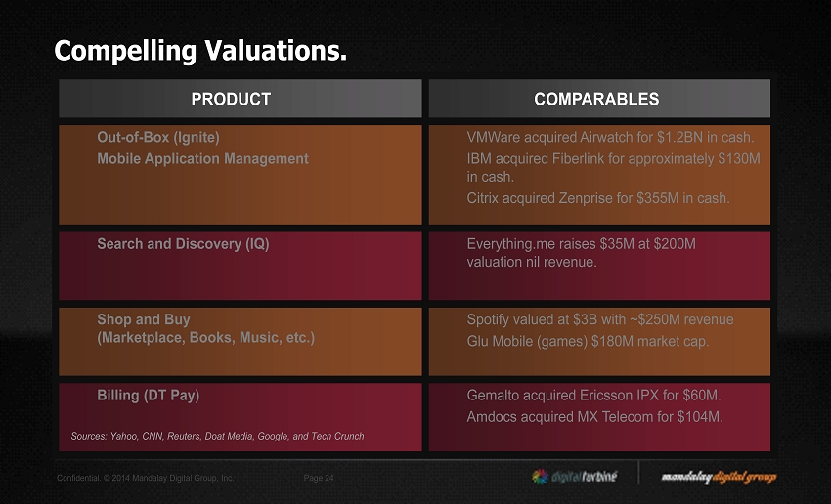Click the Mandalay Digital Group logo
This screenshot has width=831, height=504.
pyautogui.click(x=719, y=477)
